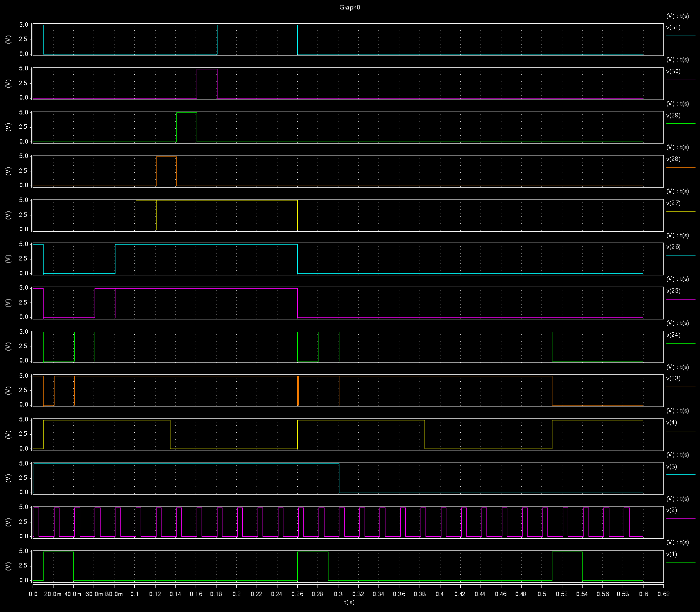Click the 0.1 tick on the time axis

135,594
